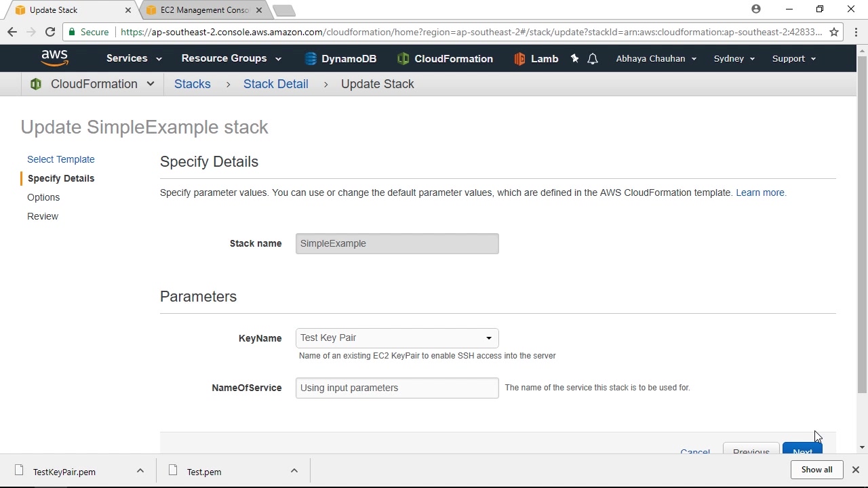
Task: Open the KeyName key pair dropdown
Action: 397,338
